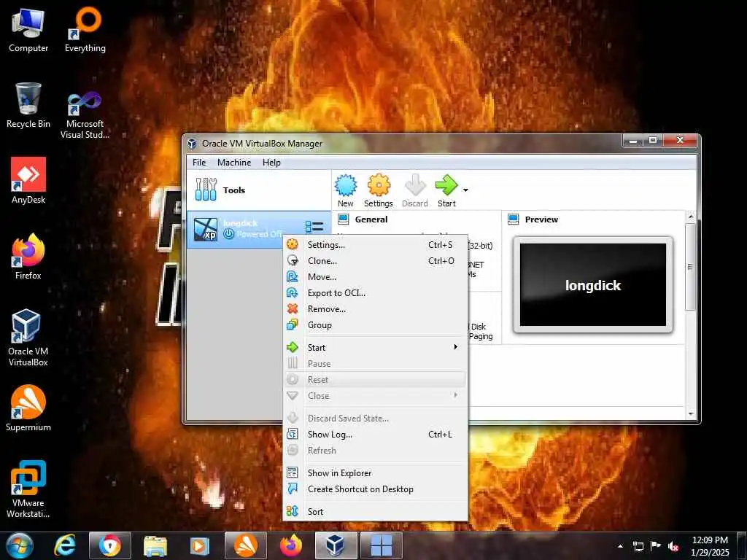The width and height of the screenshot is (747, 560).
Task: Click the Create Shortcut icon
Action: pyautogui.click(x=293, y=489)
